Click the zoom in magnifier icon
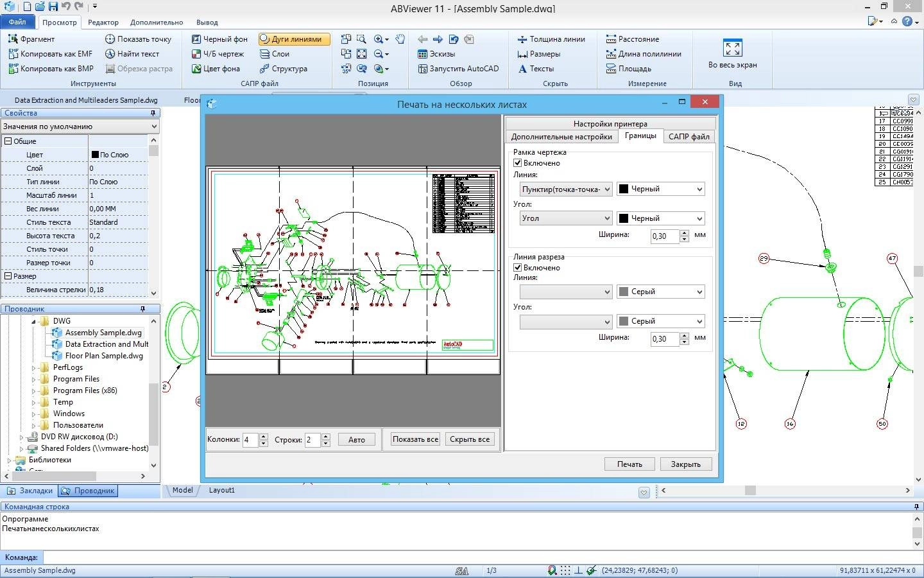924x578 pixels. tap(379, 39)
